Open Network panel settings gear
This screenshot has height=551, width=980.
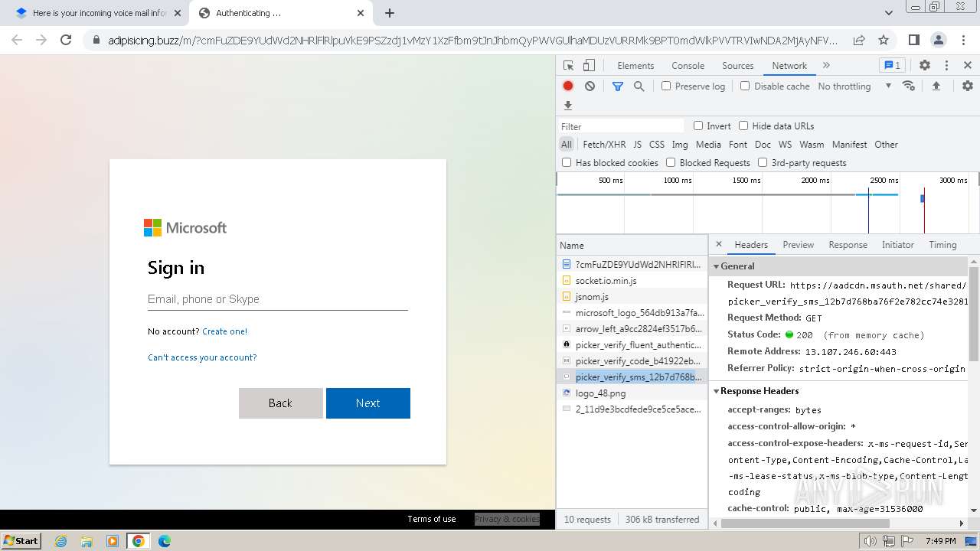[968, 86]
